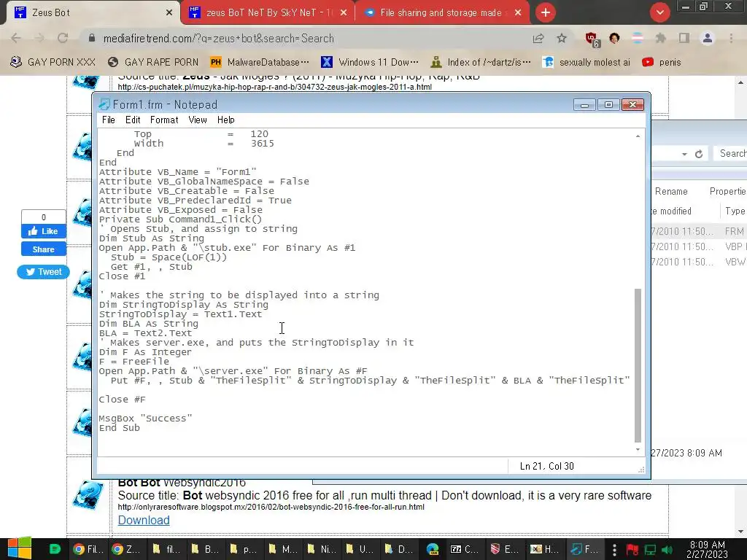Open Notepad Format menu
Image resolution: width=747 pixels, height=560 pixels.
click(164, 120)
